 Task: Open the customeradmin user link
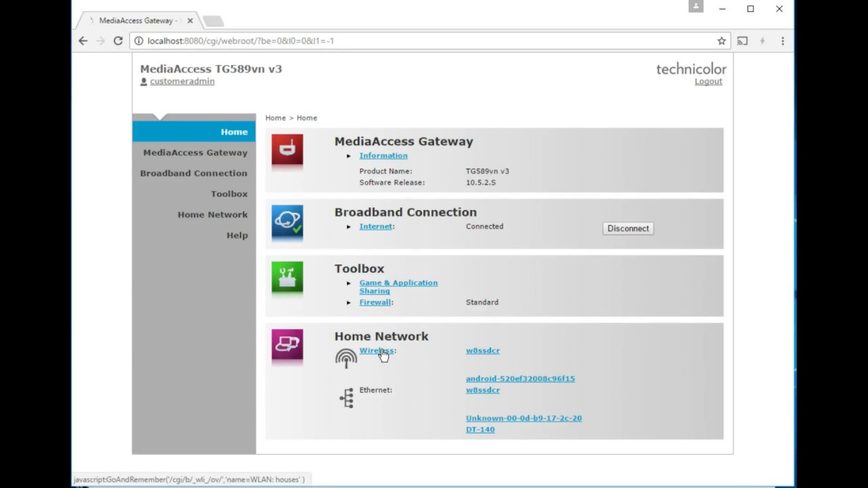pyautogui.click(x=182, y=81)
